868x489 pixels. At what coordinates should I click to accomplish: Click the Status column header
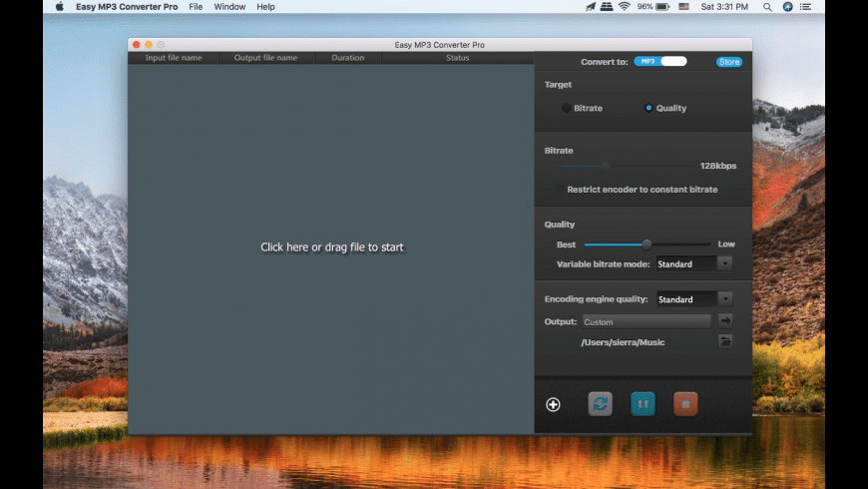457,58
